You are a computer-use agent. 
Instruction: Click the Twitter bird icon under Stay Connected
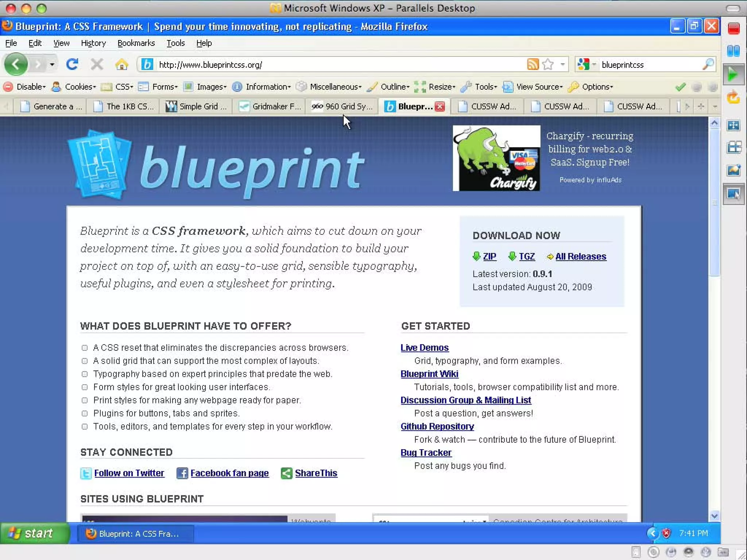[86, 473]
